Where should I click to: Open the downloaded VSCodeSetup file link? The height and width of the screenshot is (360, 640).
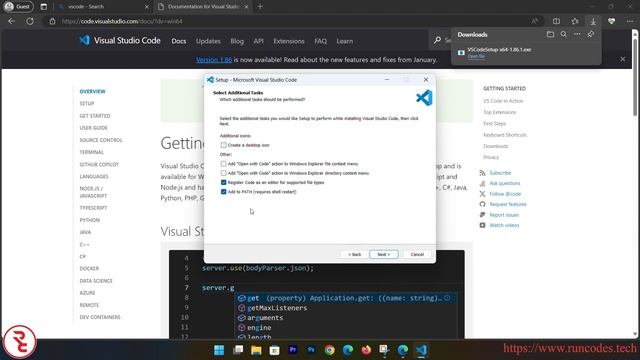(476, 56)
